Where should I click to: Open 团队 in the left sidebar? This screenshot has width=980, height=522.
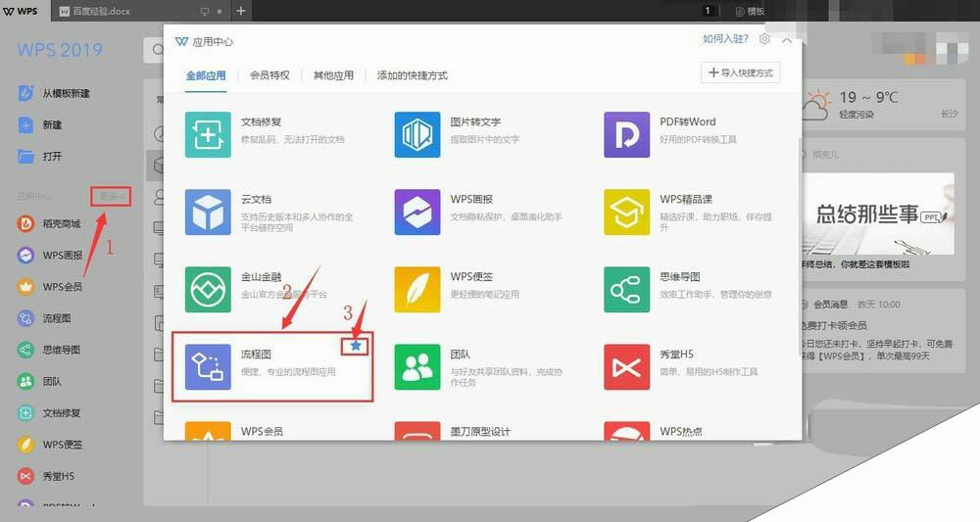[x=39, y=381]
